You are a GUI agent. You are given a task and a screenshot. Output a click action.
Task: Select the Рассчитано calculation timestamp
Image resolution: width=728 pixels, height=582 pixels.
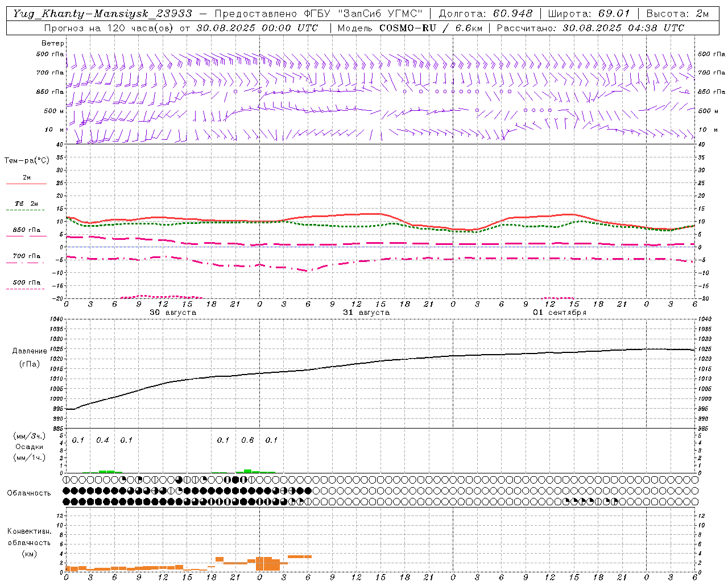(x=590, y=28)
